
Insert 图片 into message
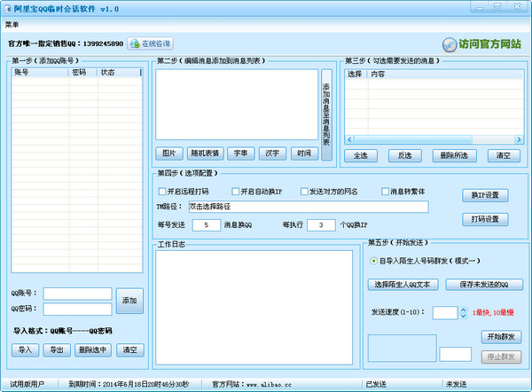coord(169,153)
